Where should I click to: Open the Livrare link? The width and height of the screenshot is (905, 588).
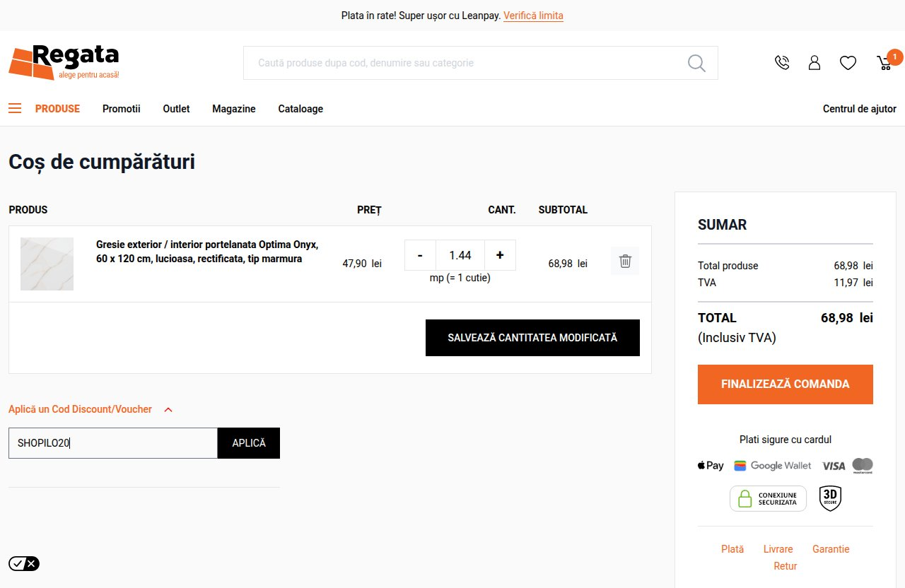tap(778, 549)
